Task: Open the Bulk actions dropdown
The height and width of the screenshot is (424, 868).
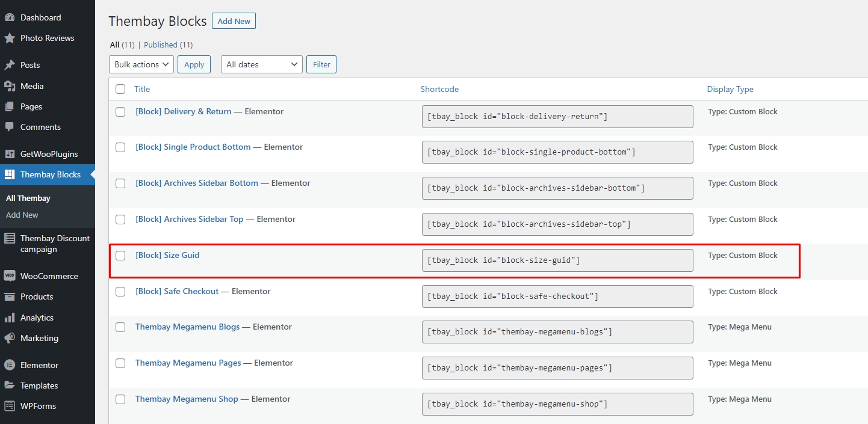Action: coord(141,64)
